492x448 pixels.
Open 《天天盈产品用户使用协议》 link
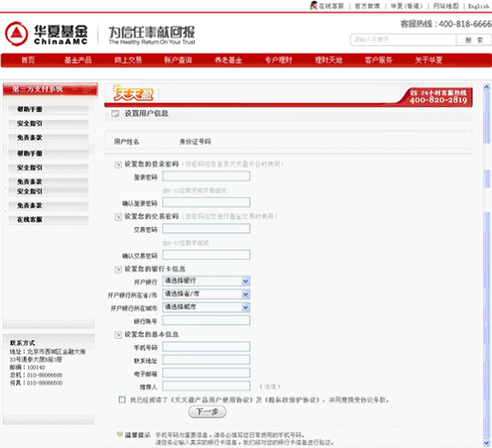click(212, 400)
